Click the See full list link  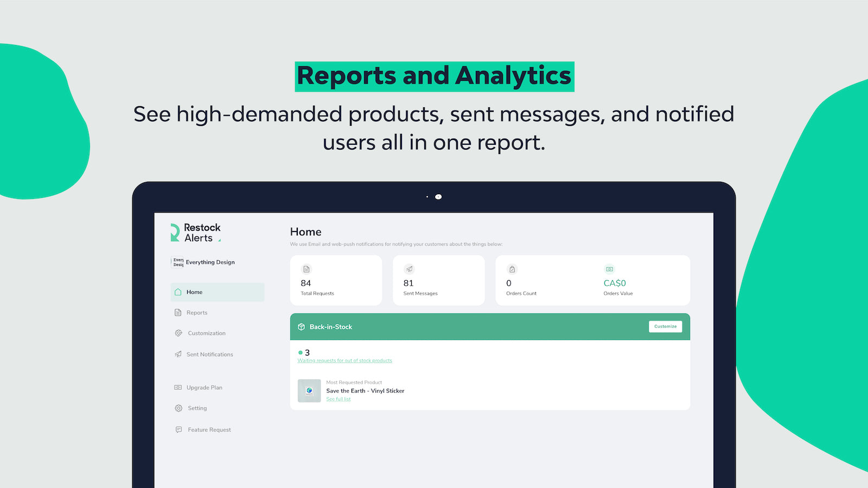pyautogui.click(x=339, y=400)
